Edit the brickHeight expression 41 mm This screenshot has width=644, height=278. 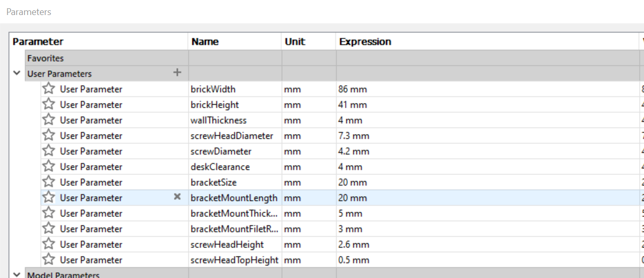click(x=487, y=105)
